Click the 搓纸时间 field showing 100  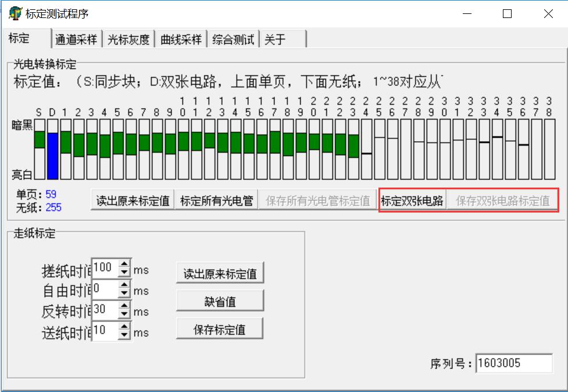(105, 268)
